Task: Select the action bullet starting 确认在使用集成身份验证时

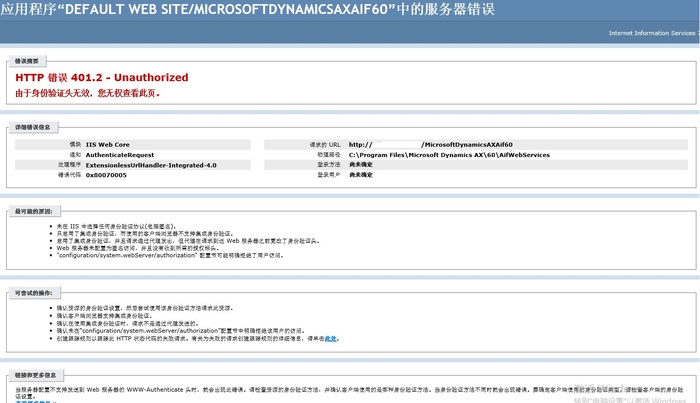Action: 127,323
